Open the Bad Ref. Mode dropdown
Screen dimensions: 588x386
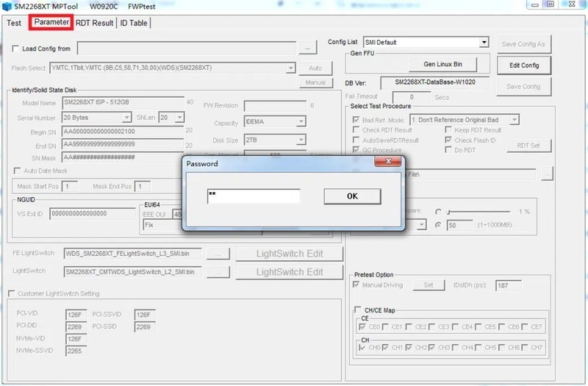click(x=514, y=120)
